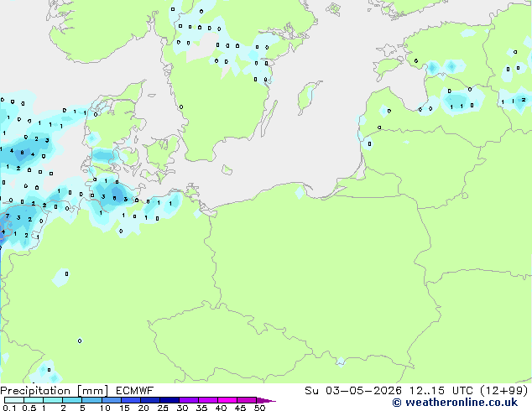Select legend swatch between 0.1 and 0.5
The width and height of the screenshot is (532, 411).
pyautogui.click(x=14, y=400)
